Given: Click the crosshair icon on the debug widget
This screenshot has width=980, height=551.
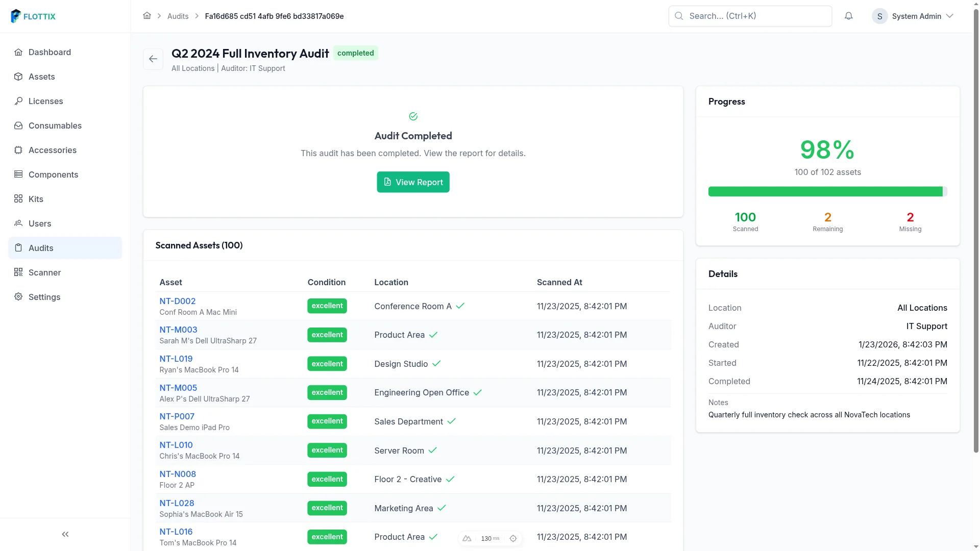Looking at the screenshot, I should [x=513, y=538].
